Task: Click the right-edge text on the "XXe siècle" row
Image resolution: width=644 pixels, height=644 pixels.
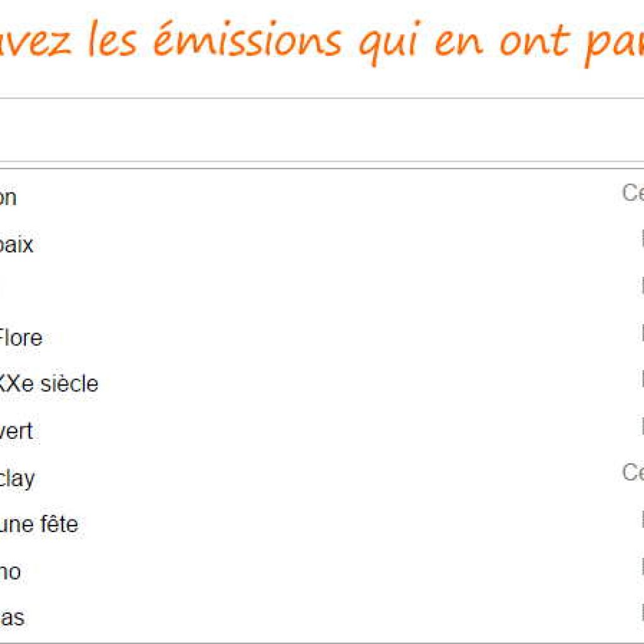Action: click(x=642, y=378)
